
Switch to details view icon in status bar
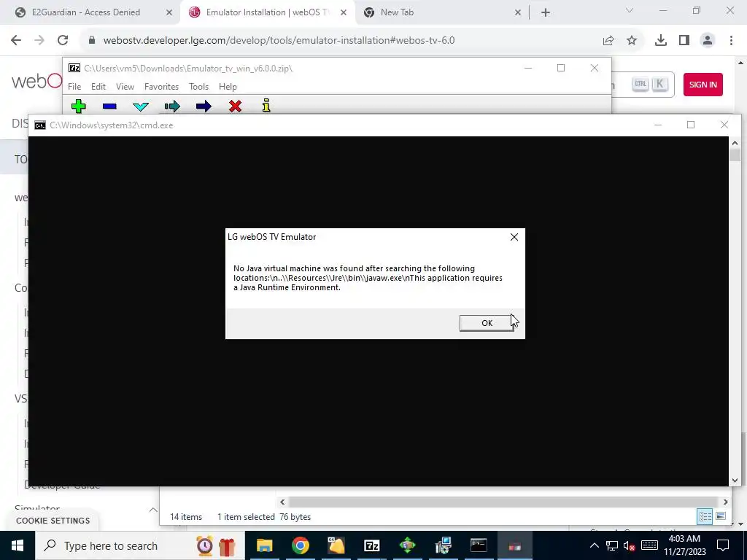705,517
